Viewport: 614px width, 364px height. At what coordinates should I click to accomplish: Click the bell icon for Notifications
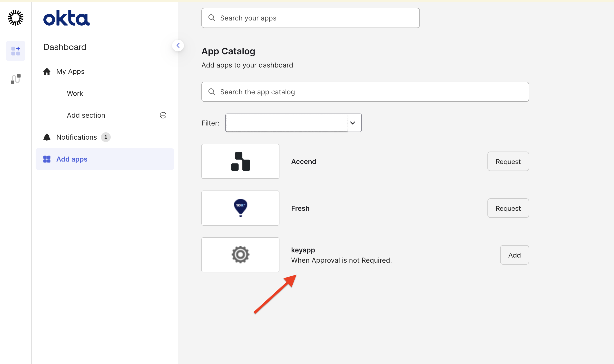(47, 137)
